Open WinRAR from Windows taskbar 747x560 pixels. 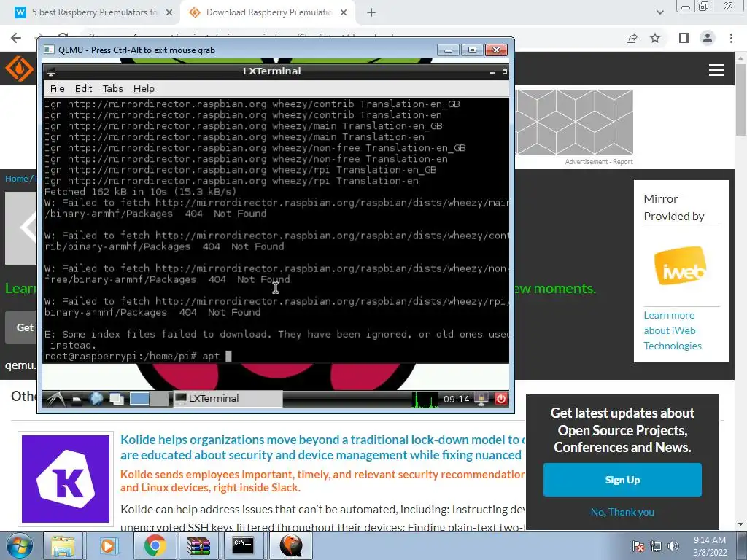198,545
